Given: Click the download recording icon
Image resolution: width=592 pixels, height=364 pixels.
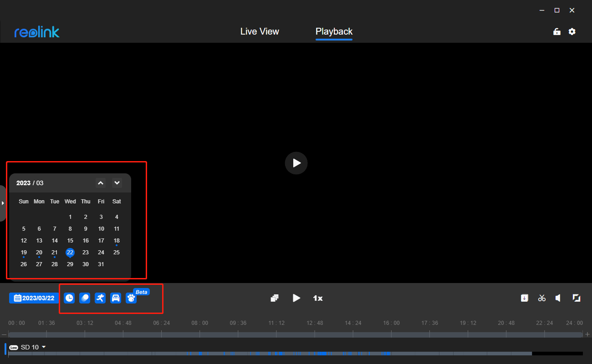Looking at the screenshot, I should [525, 298].
